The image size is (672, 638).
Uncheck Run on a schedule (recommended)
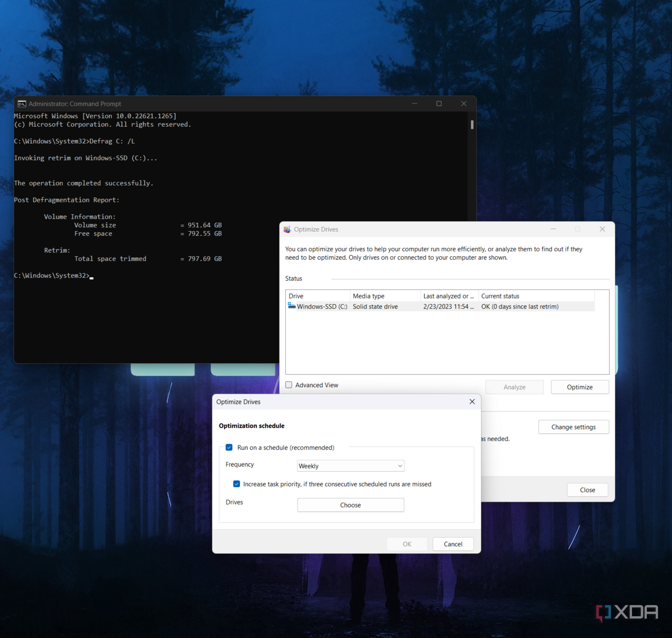pyautogui.click(x=229, y=447)
